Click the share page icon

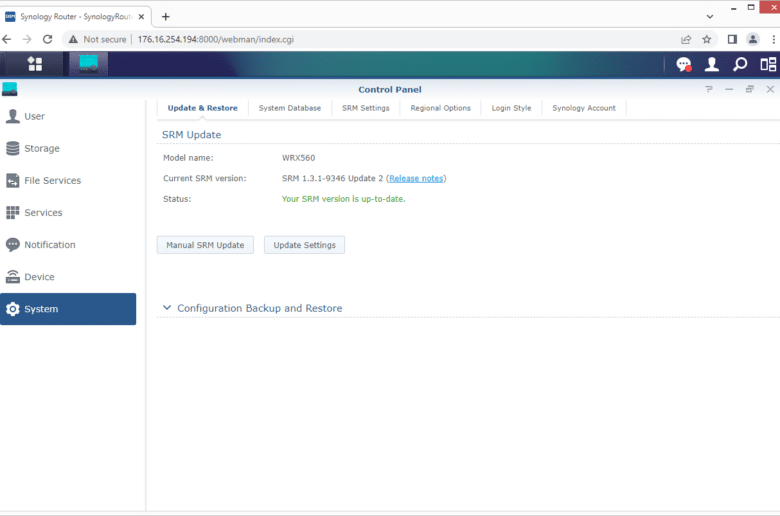(686, 39)
